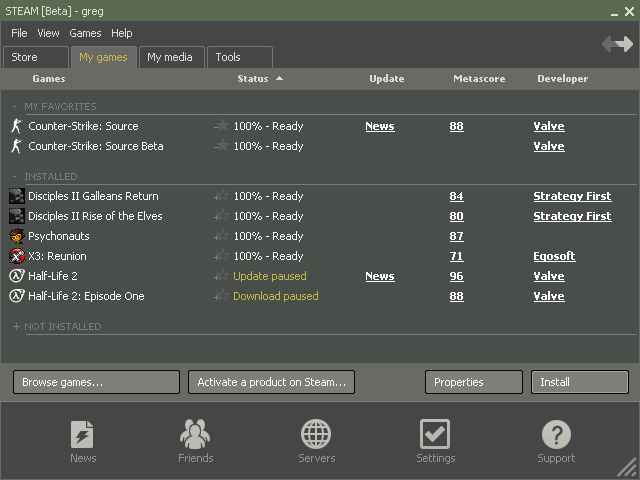
Task: Click the Update paused status text
Action: 269,276
